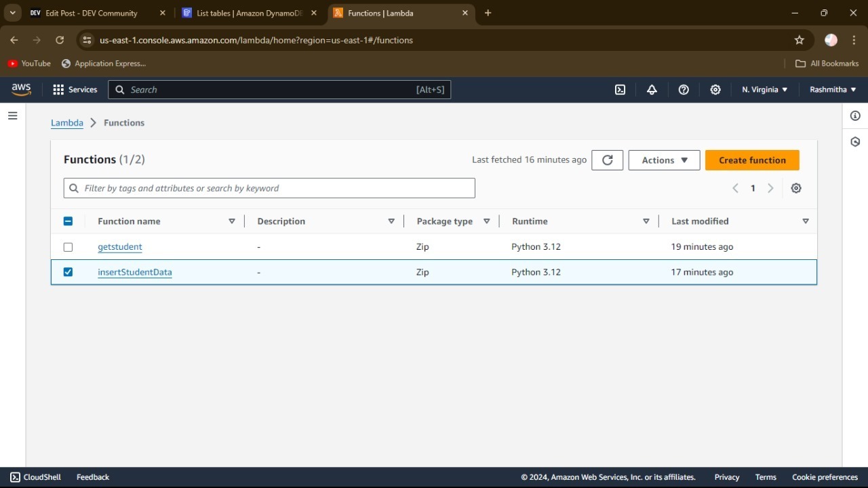This screenshot has height=488, width=868.
Task: Go to previous page of functions
Action: 735,188
